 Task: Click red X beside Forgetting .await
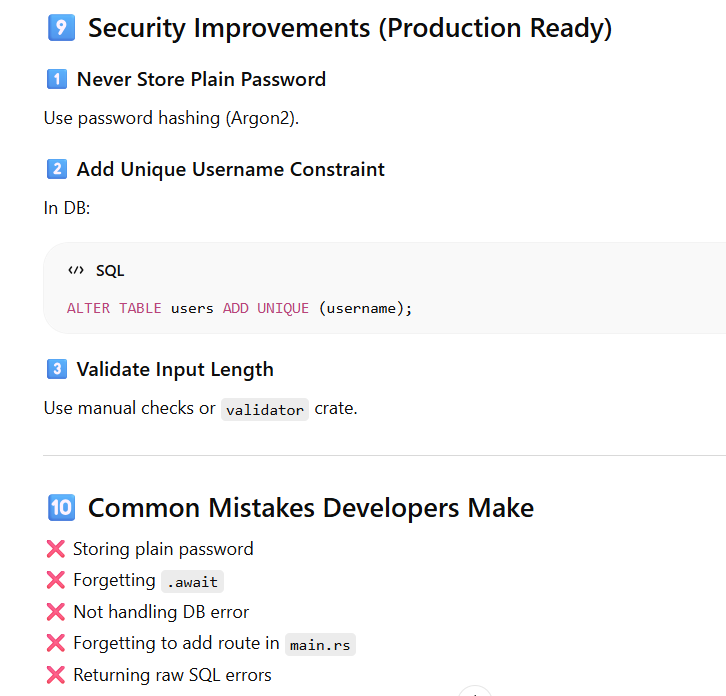[55, 581]
